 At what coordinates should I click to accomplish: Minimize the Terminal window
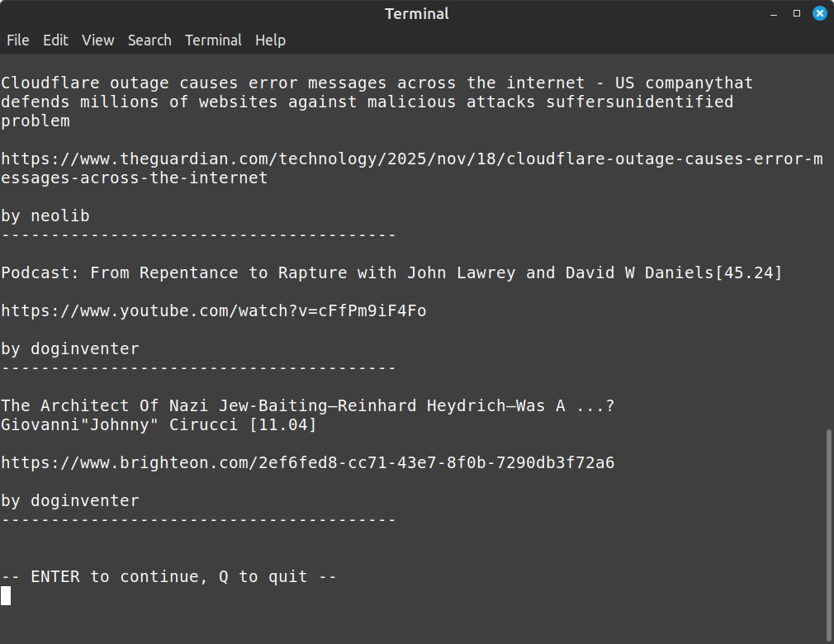click(x=774, y=14)
